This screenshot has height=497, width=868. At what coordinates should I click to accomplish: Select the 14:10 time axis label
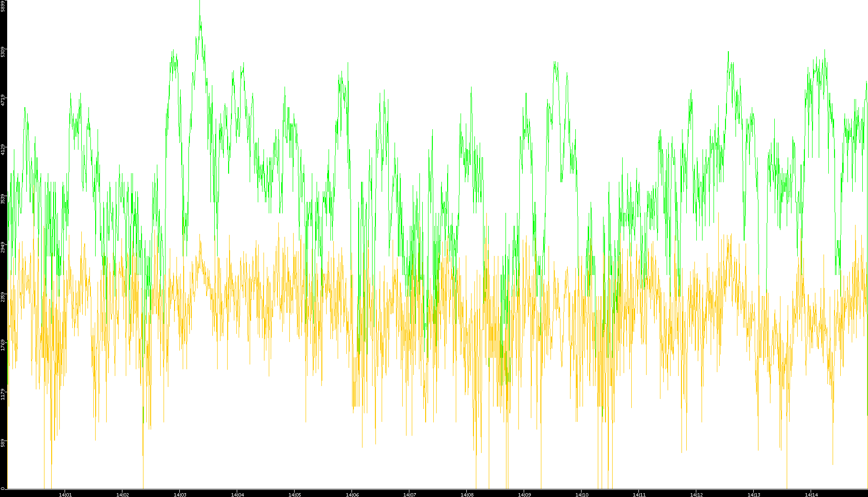[x=582, y=494]
